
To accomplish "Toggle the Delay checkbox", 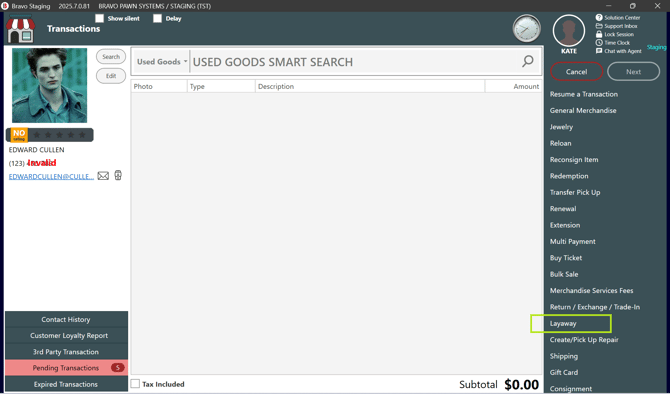I will coord(158,18).
